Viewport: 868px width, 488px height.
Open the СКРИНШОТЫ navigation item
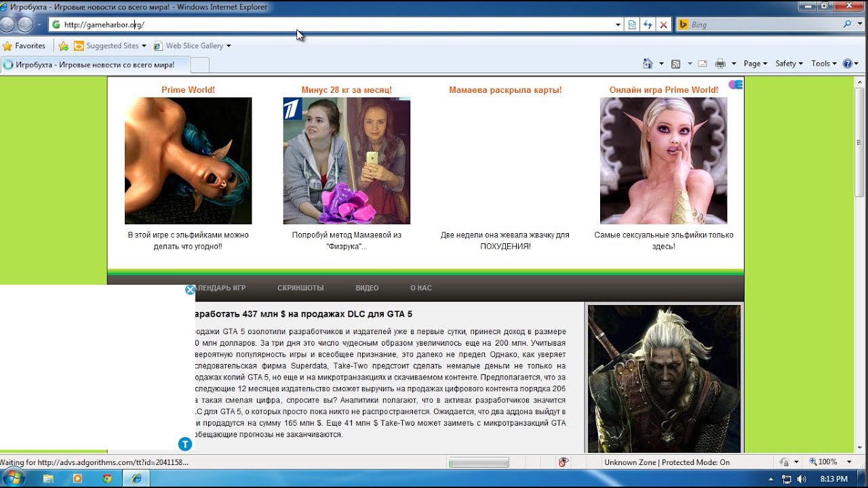tap(300, 288)
